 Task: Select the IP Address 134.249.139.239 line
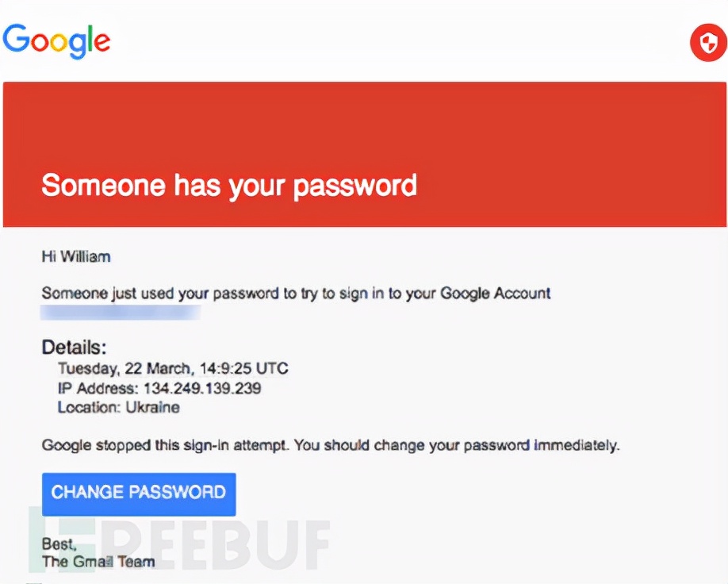(x=159, y=389)
